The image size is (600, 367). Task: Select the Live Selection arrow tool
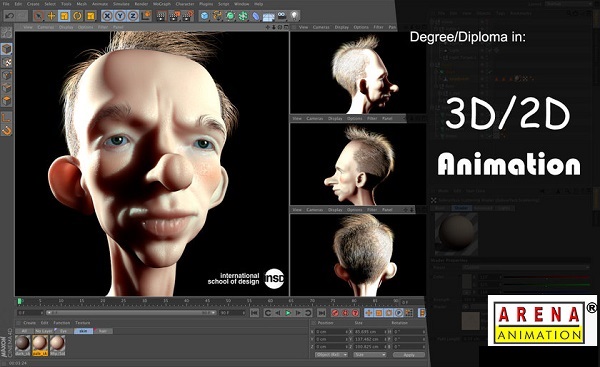(x=38, y=16)
